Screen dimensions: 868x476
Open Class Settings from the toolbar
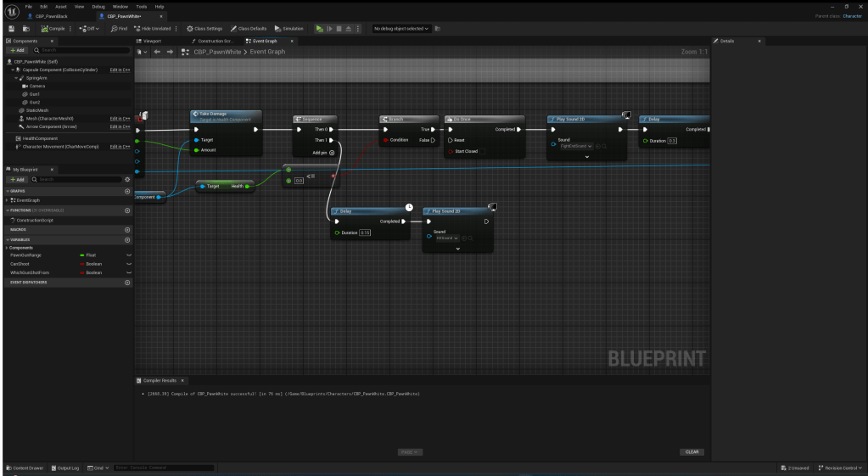tap(204, 28)
